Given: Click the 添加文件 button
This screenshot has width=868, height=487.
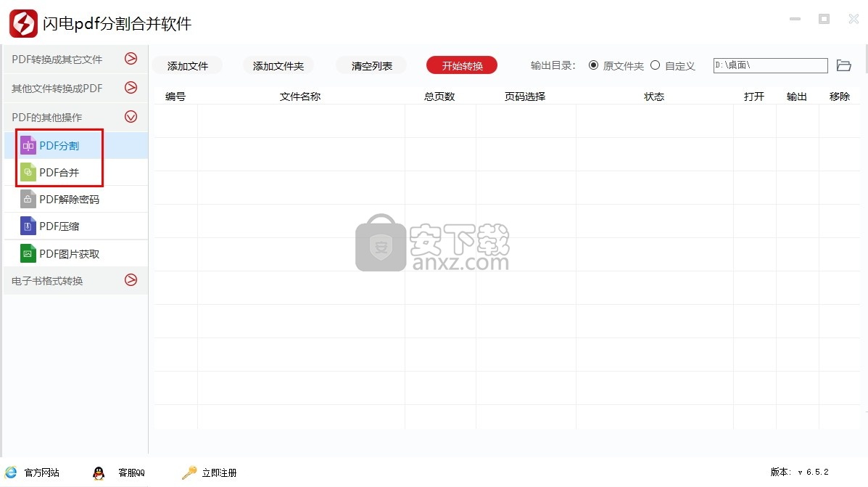Looking at the screenshot, I should (188, 66).
